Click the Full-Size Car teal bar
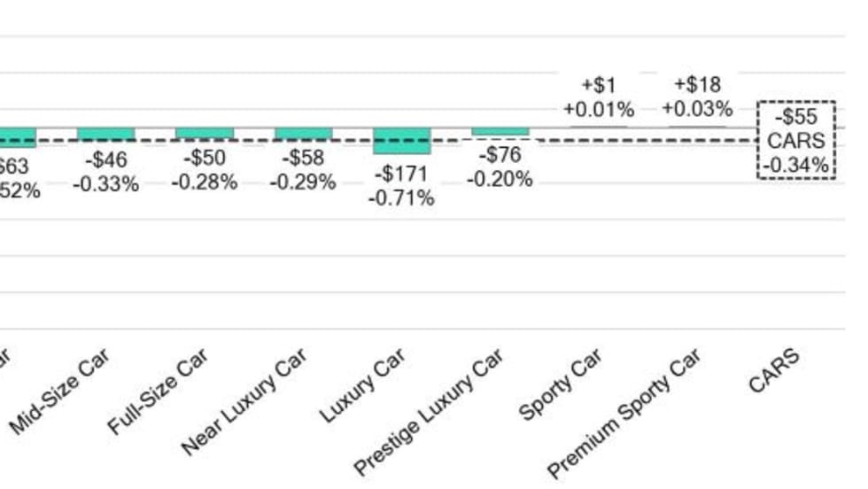This screenshot has height=489, width=868. pyautogui.click(x=205, y=134)
